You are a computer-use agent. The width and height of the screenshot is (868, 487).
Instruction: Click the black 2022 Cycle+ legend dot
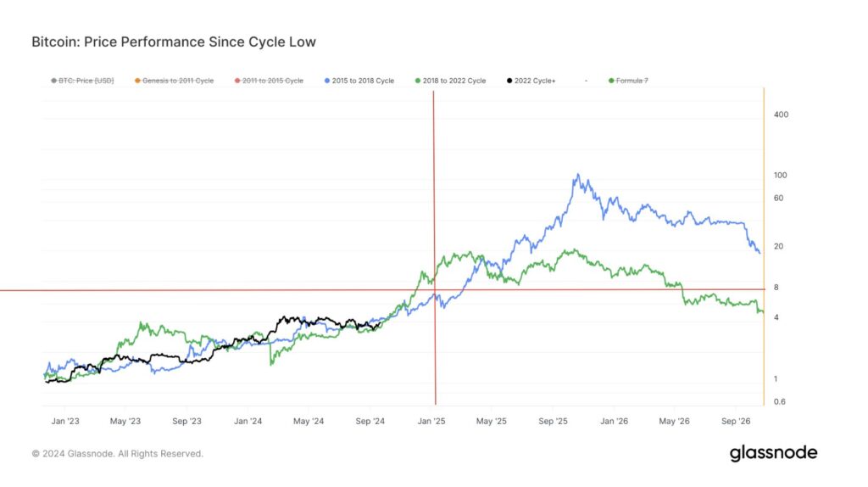click(509, 81)
